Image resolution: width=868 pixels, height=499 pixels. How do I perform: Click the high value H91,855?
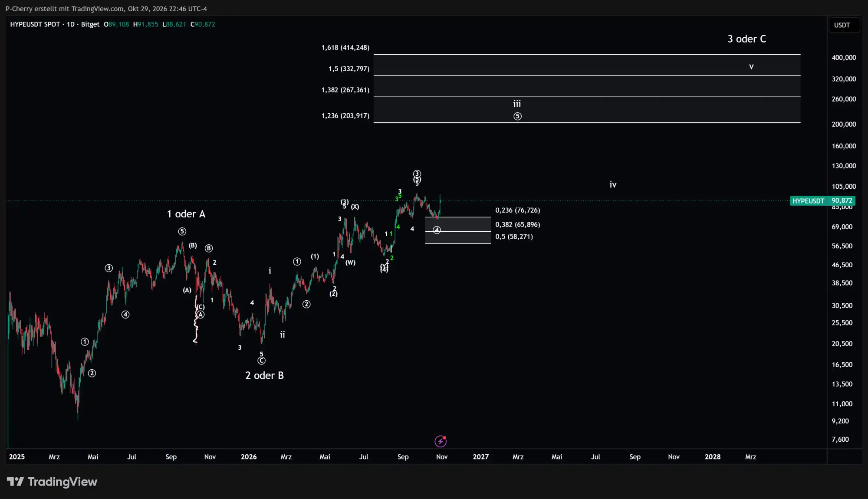[x=145, y=24]
